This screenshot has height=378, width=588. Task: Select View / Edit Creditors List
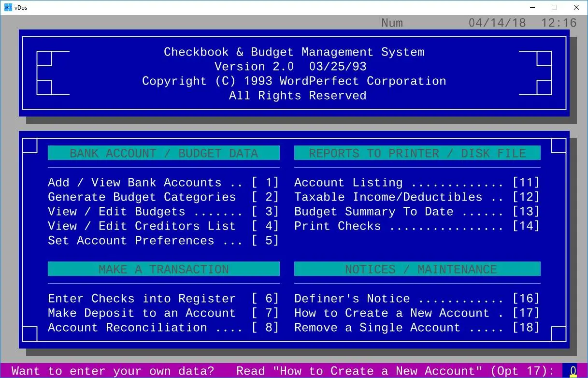click(163, 226)
